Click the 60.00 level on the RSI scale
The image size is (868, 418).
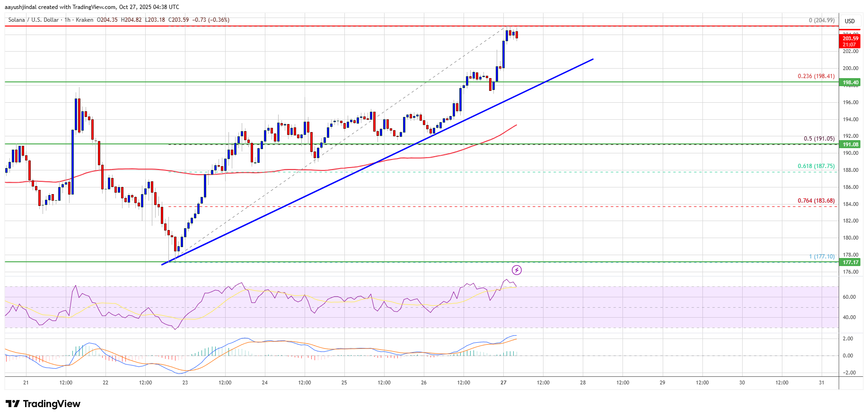pos(849,297)
